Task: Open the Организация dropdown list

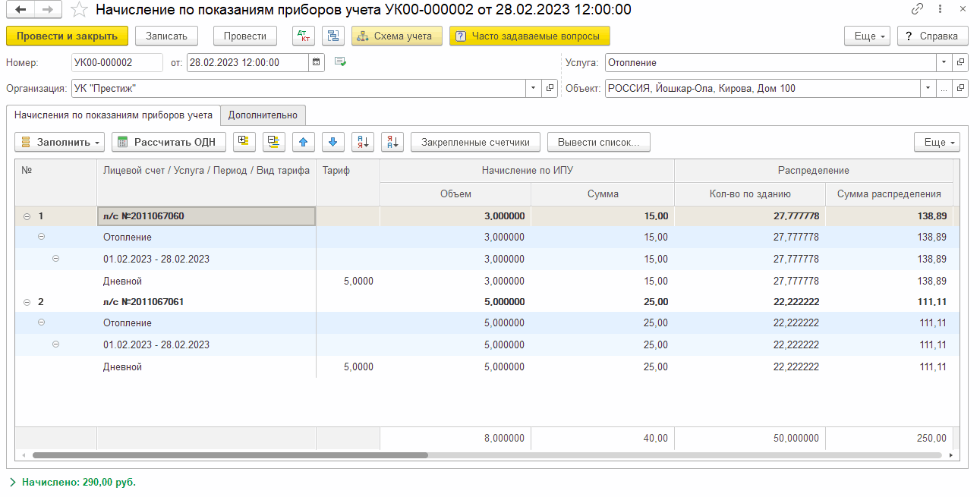Action: 533,89
